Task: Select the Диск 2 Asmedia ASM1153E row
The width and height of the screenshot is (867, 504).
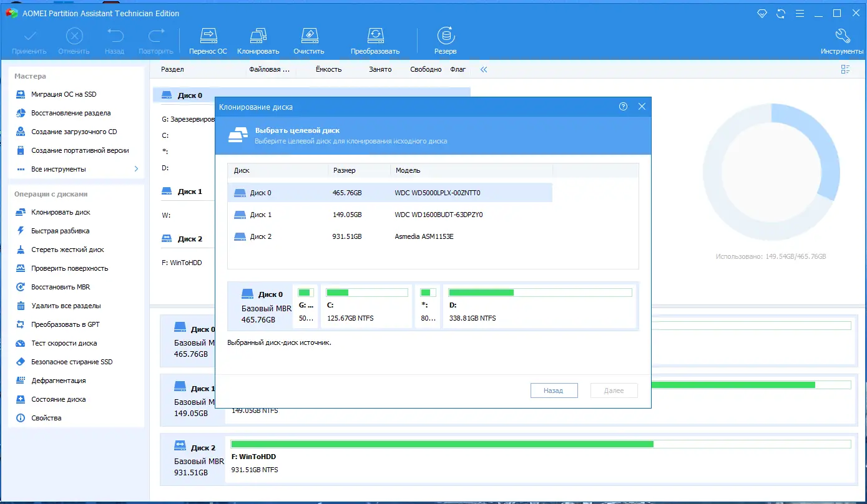Action: pos(390,236)
